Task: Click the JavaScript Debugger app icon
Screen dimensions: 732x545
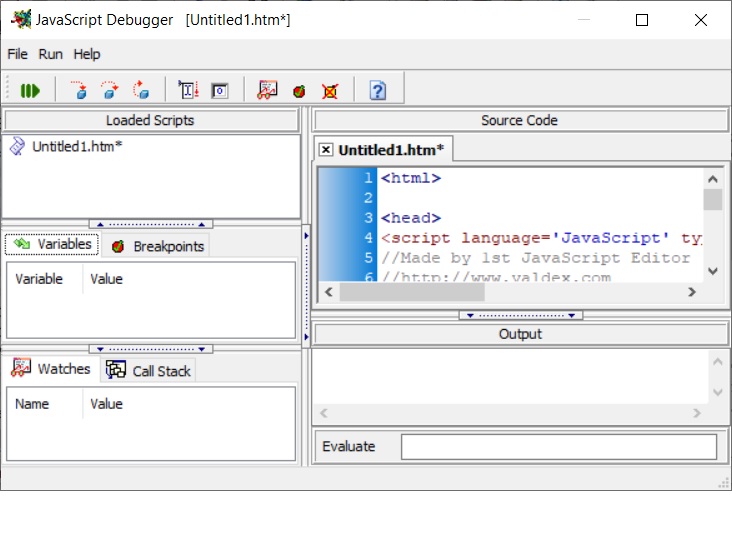Action: (21, 20)
